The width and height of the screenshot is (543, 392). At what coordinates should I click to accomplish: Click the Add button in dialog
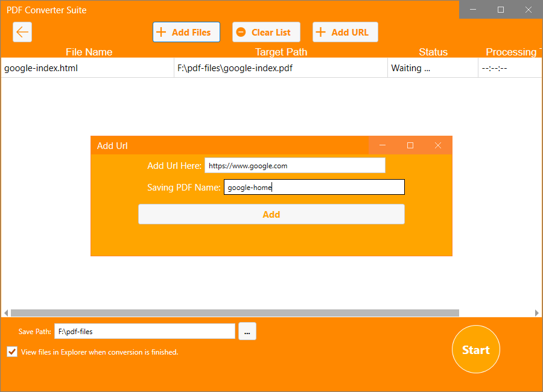(x=271, y=214)
